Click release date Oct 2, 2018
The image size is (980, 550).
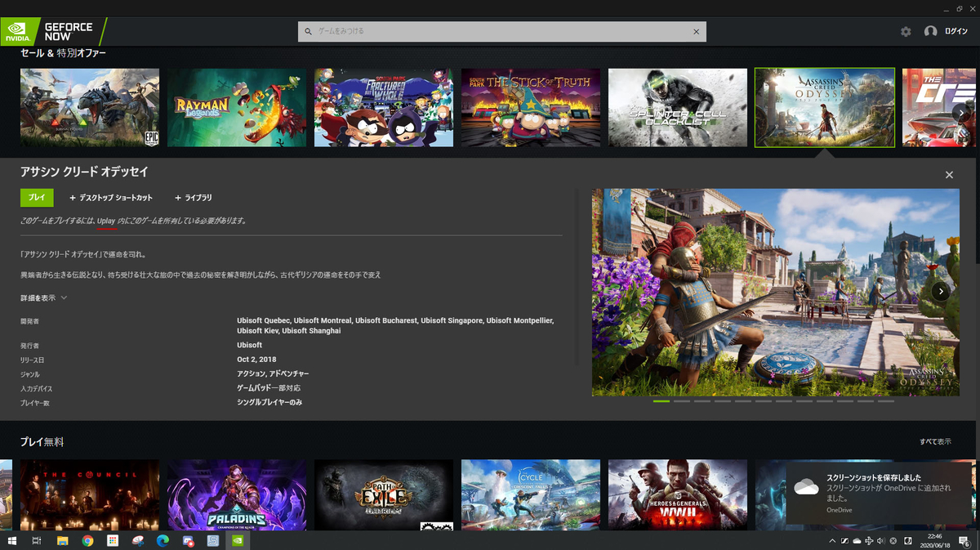[256, 360]
